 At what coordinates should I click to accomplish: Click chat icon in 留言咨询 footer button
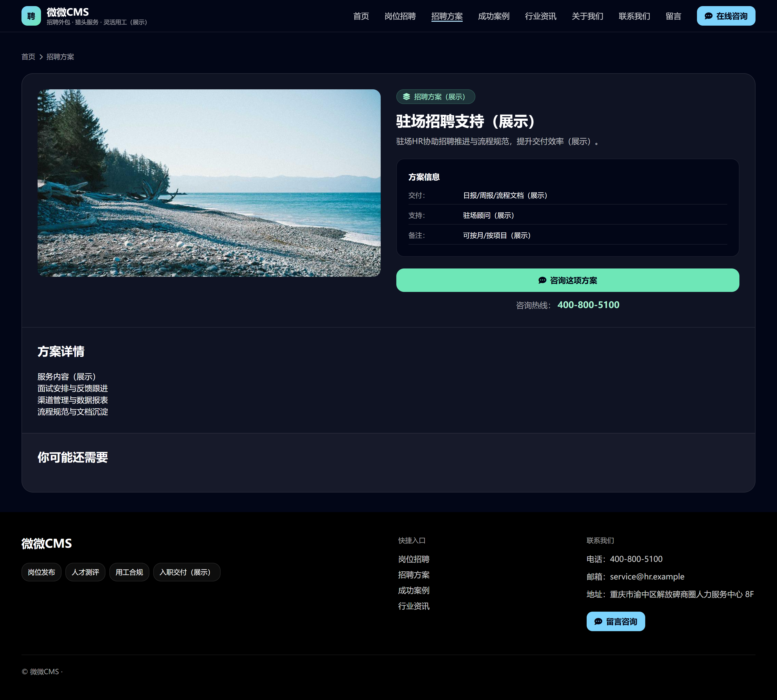pyautogui.click(x=598, y=622)
